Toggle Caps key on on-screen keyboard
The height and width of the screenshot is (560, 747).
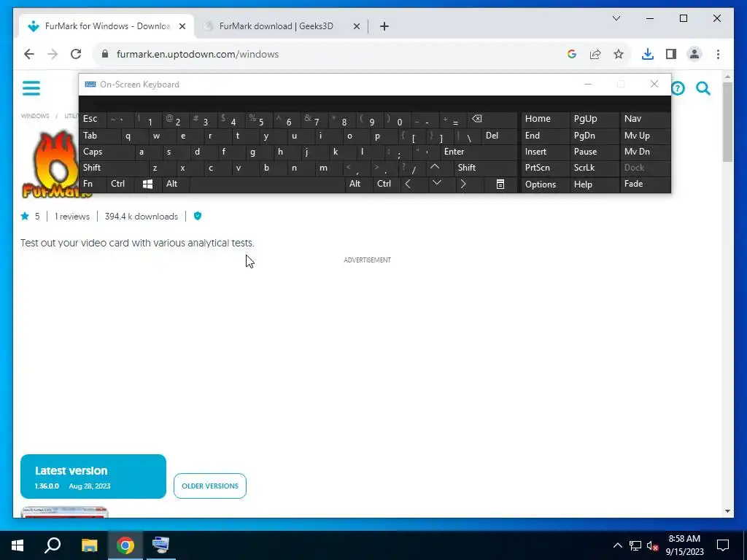107,152
